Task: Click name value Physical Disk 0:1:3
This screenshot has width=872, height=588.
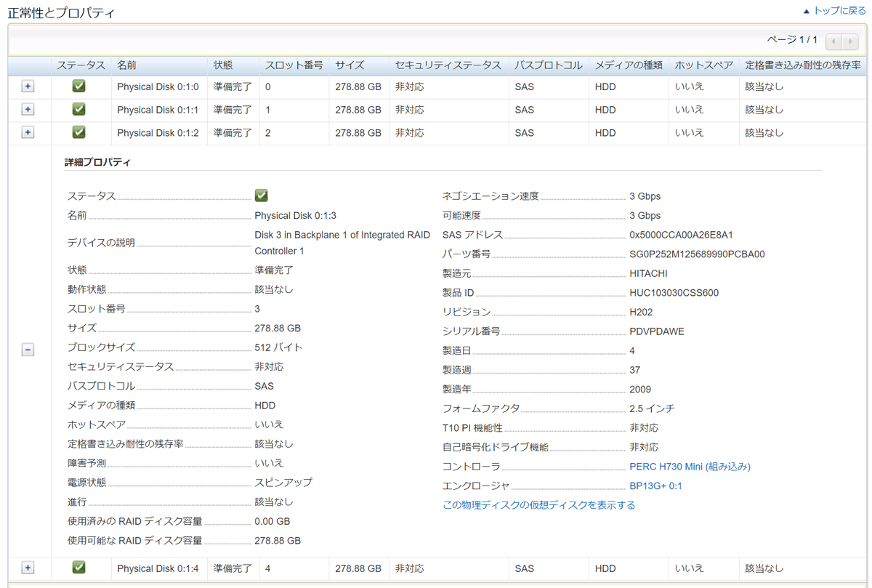Action: pos(295,216)
